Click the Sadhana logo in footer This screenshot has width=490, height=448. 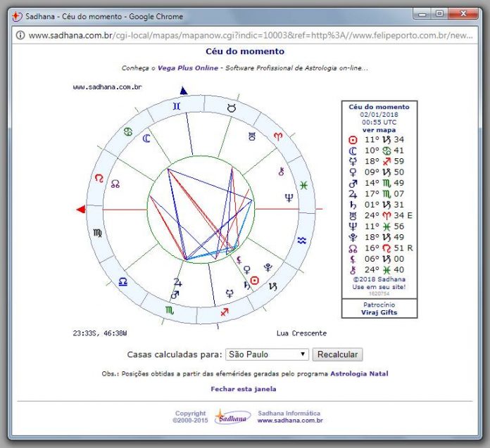tap(232, 417)
